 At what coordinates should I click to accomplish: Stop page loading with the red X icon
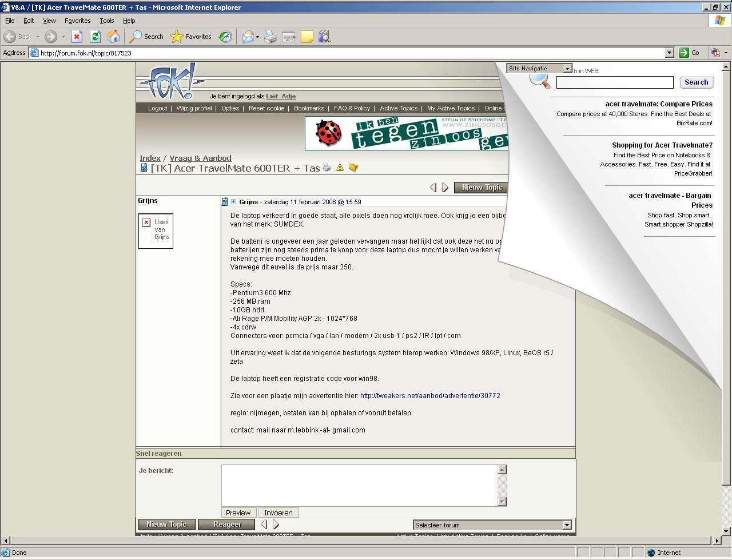(77, 37)
